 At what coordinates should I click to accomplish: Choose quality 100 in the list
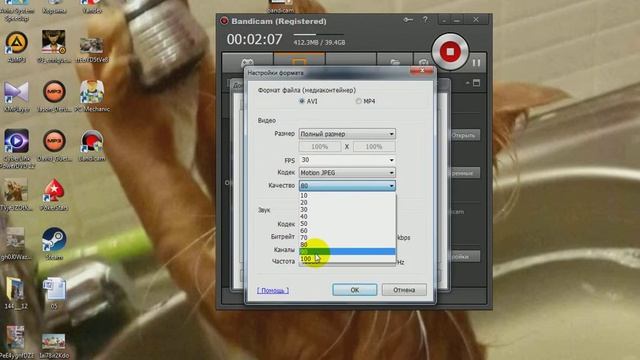(x=347, y=258)
